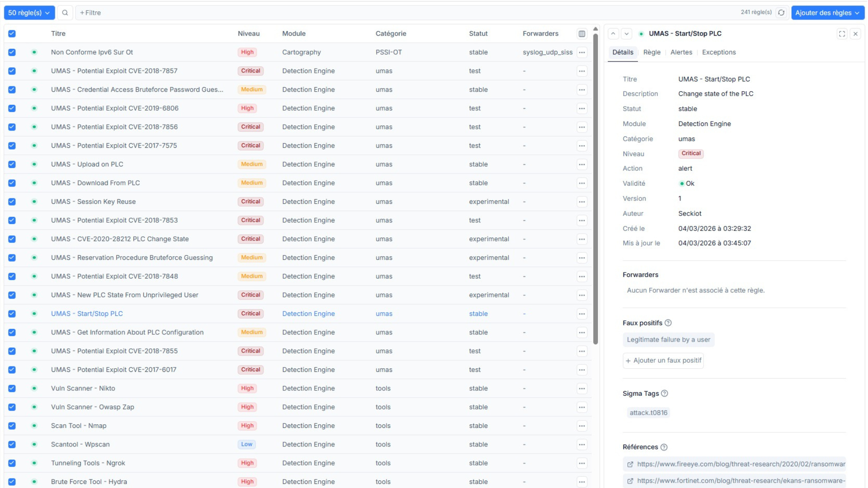Click the help icon next to Sigma Tags
The width and height of the screenshot is (868, 488).
coord(664,394)
